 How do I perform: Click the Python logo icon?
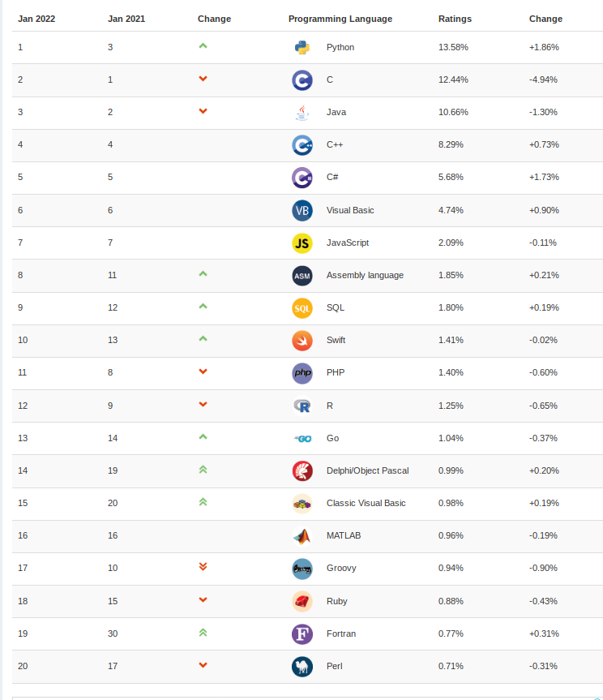point(302,47)
